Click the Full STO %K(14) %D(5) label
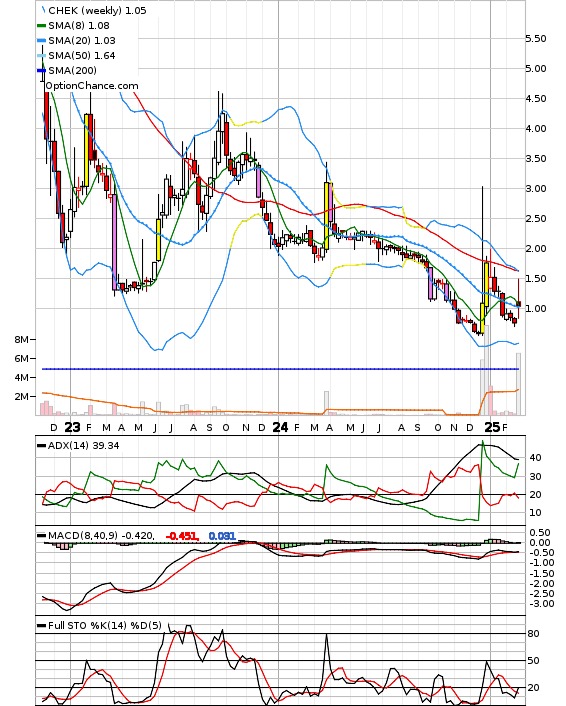This screenshot has height=706, width=566. (x=104, y=625)
